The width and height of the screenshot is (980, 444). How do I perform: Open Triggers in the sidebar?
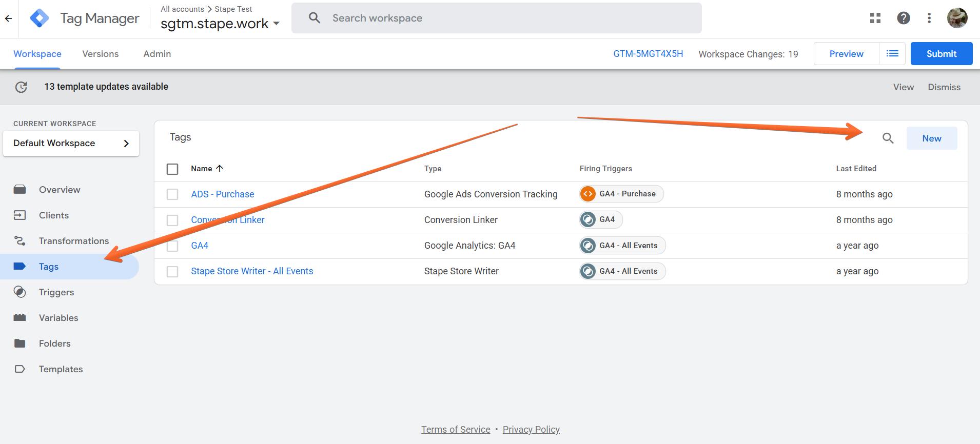[x=56, y=292]
